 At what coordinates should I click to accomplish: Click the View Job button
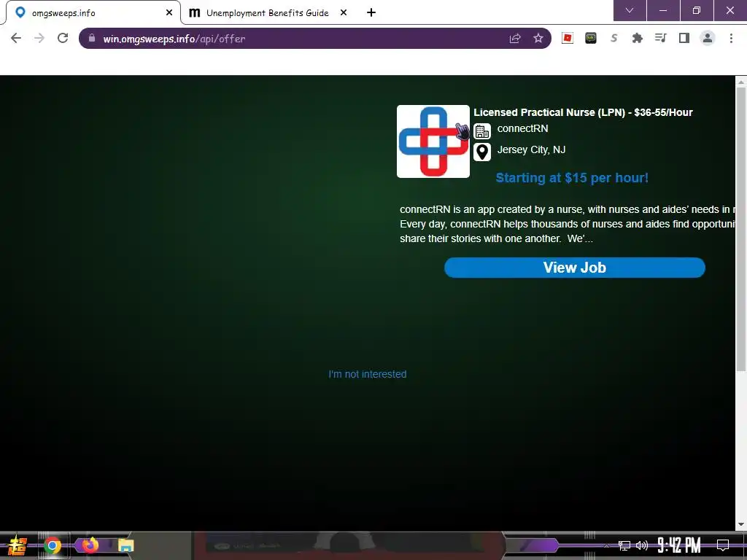tap(575, 268)
